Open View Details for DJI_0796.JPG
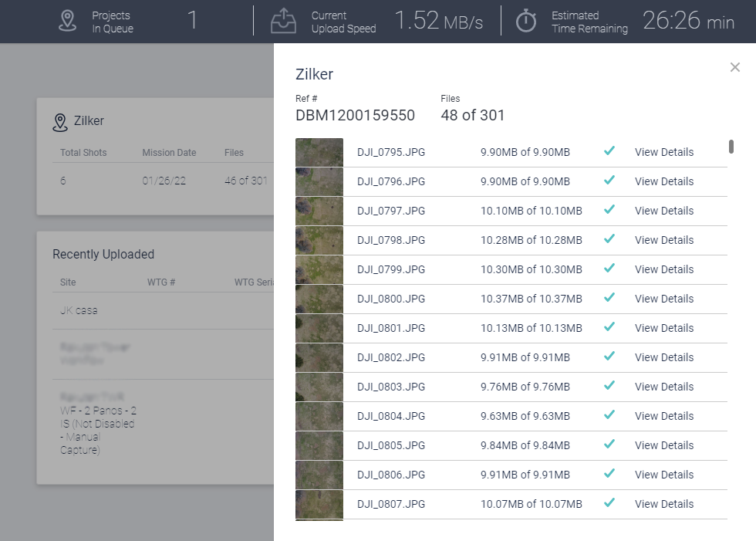This screenshot has height=541, width=756. coord(664,182)
